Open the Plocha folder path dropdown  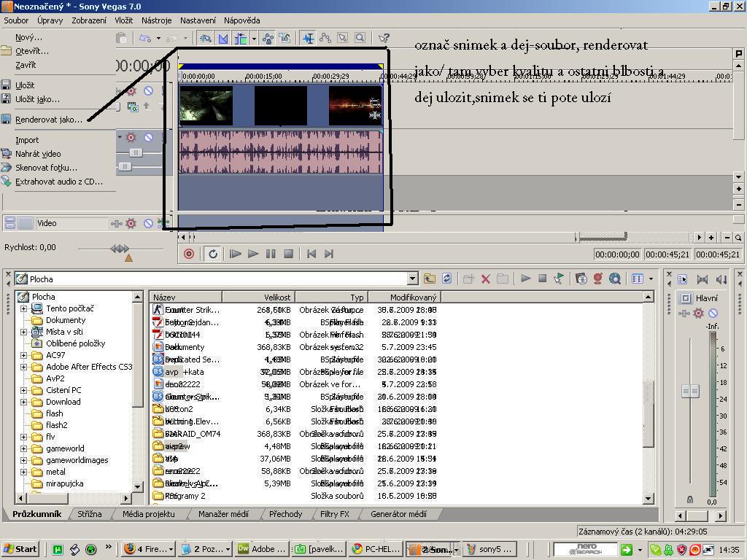(x=412, y=279)
